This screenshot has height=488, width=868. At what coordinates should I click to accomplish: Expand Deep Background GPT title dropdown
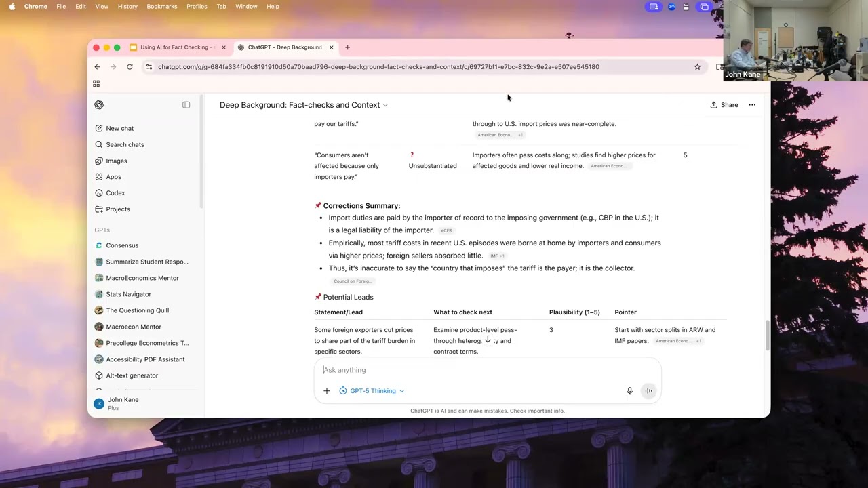[x=304, y=105]
